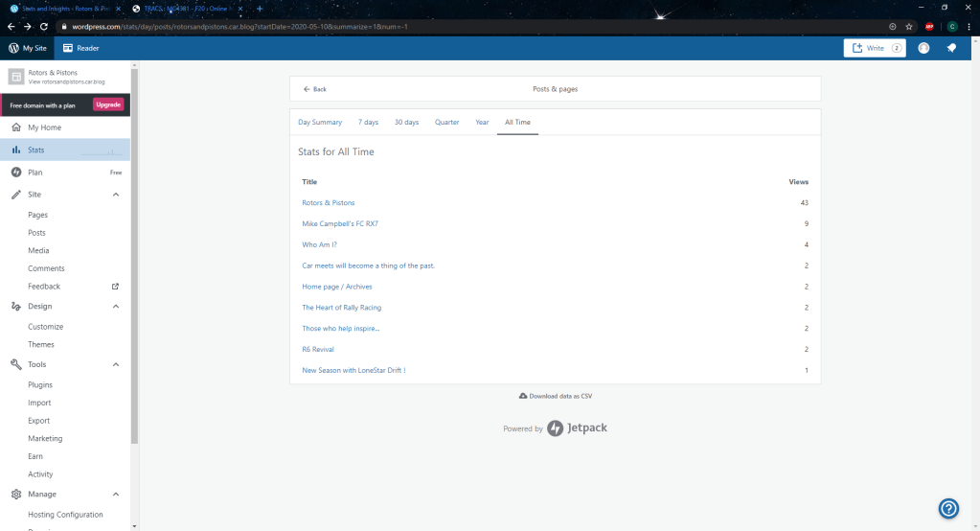Collapse the Design section chevron
Screen dimensions: 980x531
[x=116, y=307]
